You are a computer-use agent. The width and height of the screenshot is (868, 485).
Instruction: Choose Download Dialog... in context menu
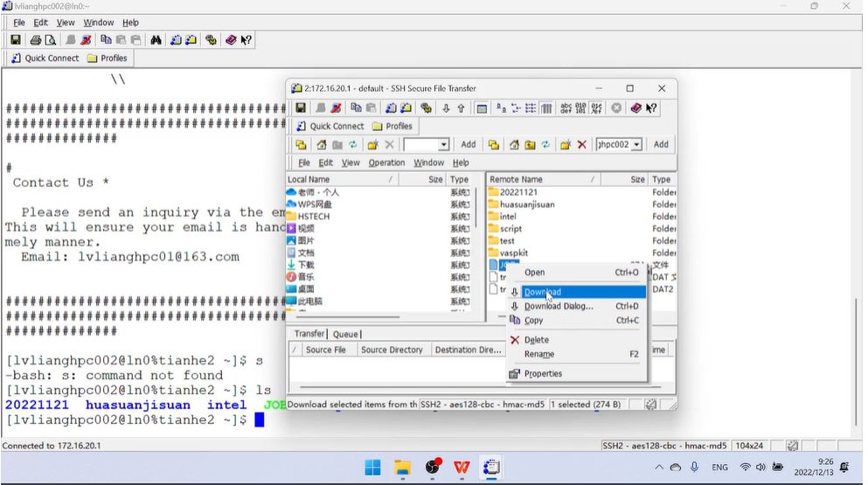click(577, 306)
